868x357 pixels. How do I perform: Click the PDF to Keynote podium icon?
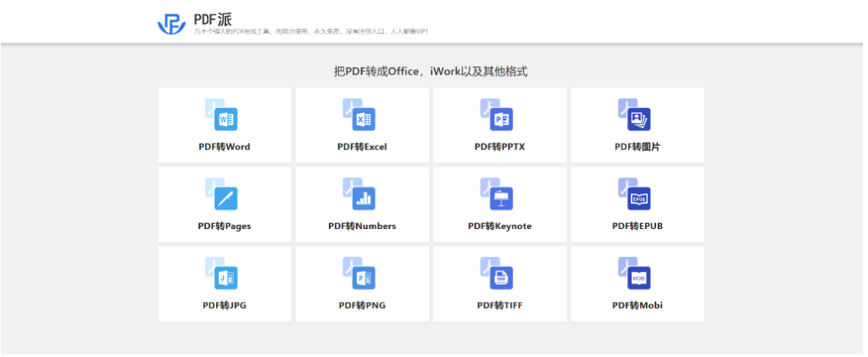click(497, 193)
